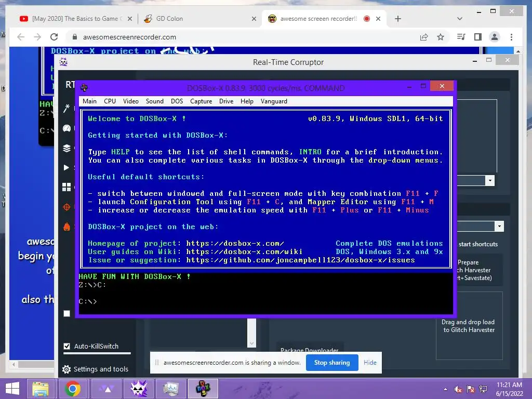
Task: Hide the screen sharing notification bar
Action: point(370,362)
